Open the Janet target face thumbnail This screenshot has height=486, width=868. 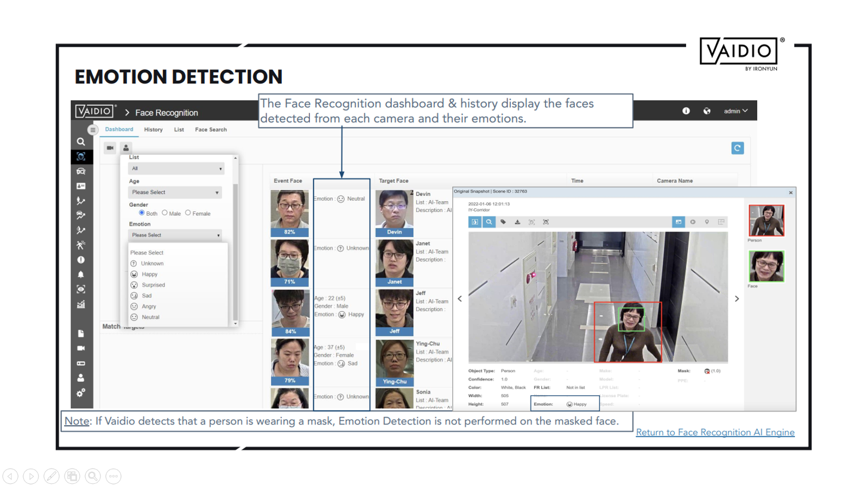394,263
